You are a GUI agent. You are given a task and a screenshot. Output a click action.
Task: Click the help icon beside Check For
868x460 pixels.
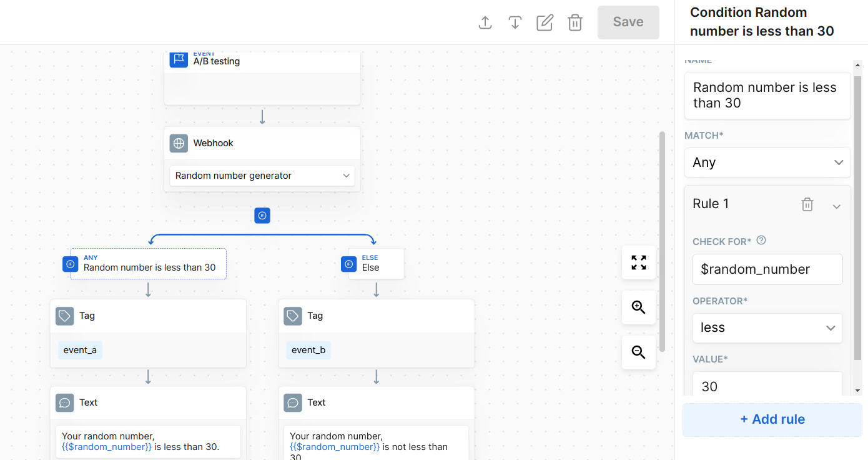[x=761, y=241]
